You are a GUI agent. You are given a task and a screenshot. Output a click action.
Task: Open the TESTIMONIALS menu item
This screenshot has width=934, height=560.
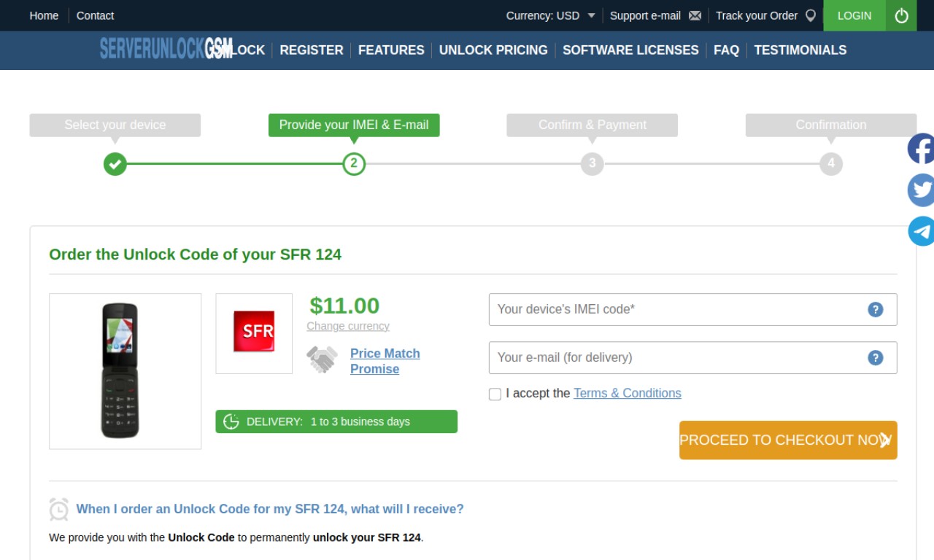click(800, 50)
